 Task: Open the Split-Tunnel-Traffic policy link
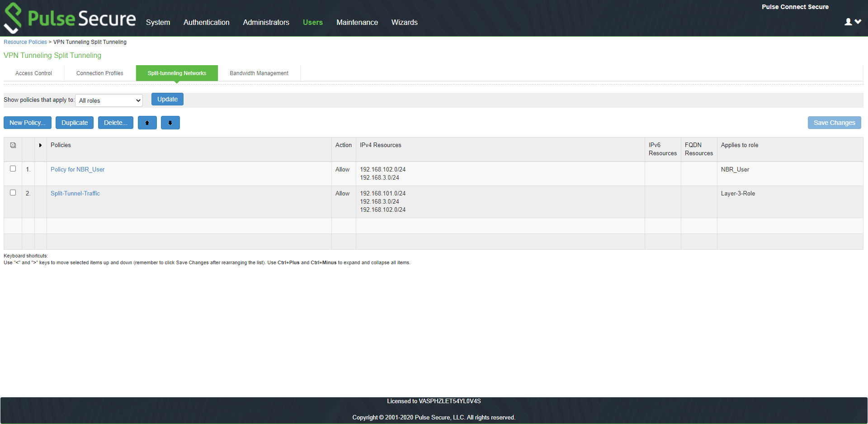[75, 193]
